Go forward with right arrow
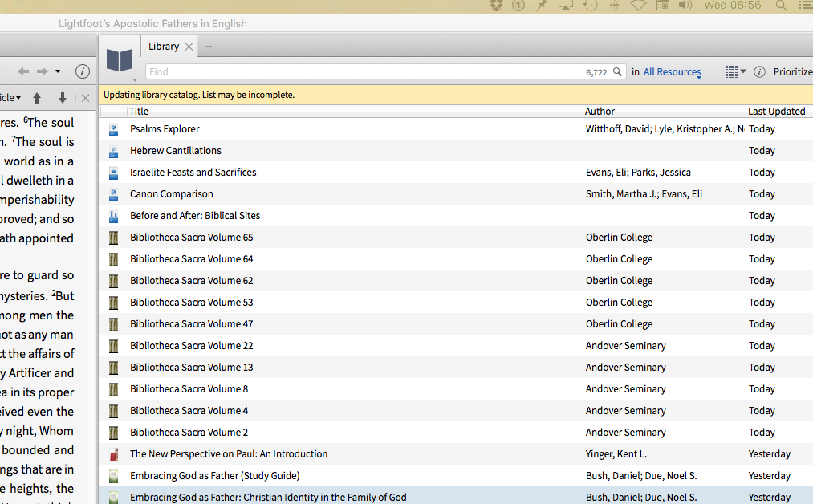This screenshot has width=813, height=504. point(43,71)
